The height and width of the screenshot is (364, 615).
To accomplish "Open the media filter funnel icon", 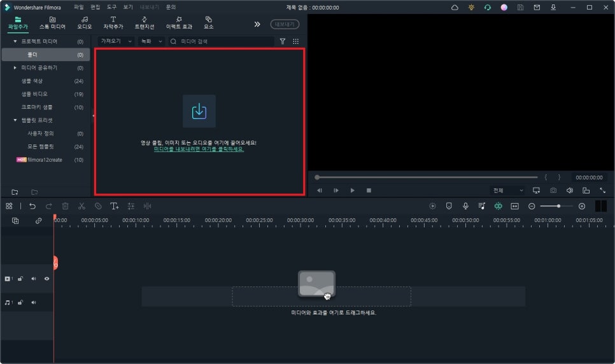I will pyautogui.click(x=283, y=41).
